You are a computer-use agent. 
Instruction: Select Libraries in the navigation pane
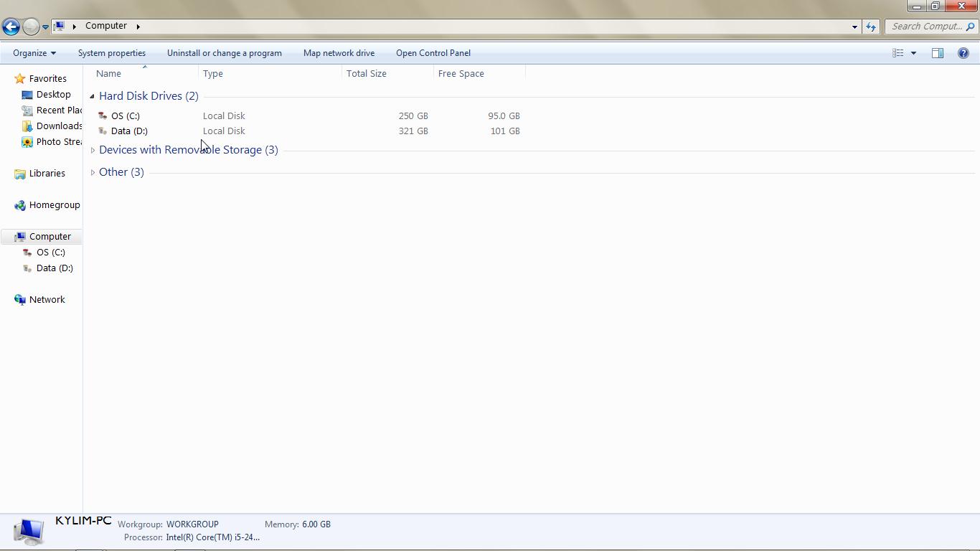47,173
